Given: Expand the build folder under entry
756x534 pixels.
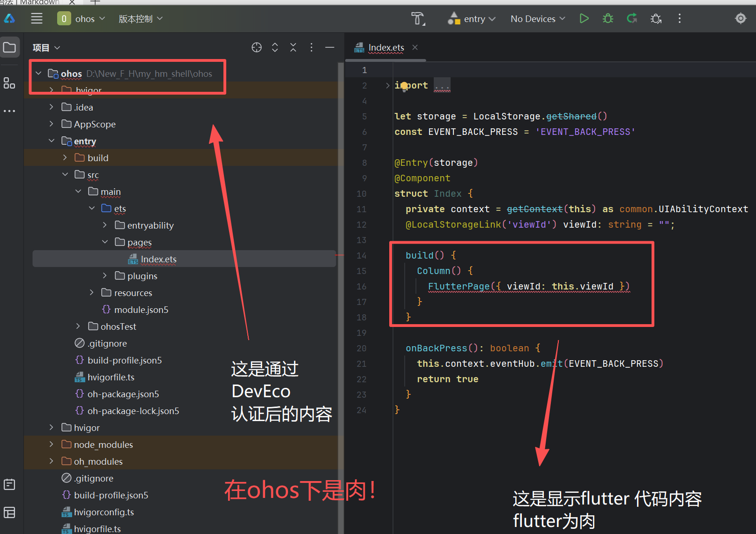Looking at the screenshot, I should pyautogui.click(x=65, y=158).
